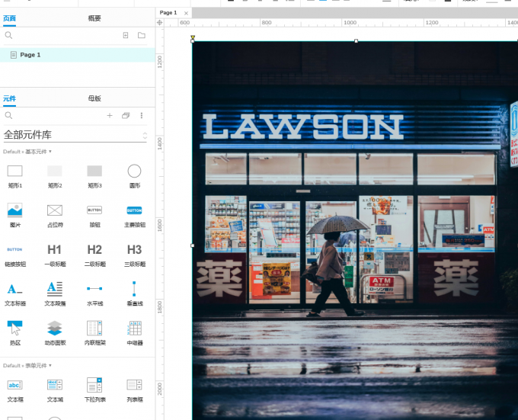Switch to the 母版 (Masters) tab
The image size is (518, 420).
pos(94,98)
